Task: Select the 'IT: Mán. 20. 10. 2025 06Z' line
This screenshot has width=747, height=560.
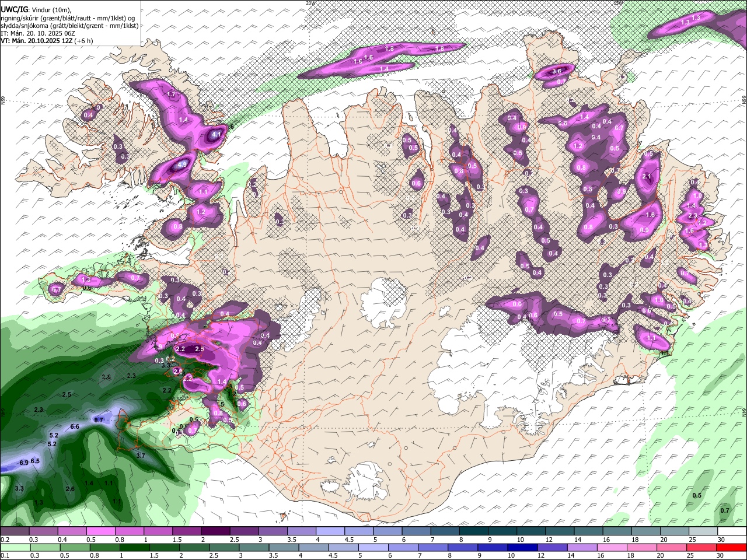Action: (x=38, y=33)
